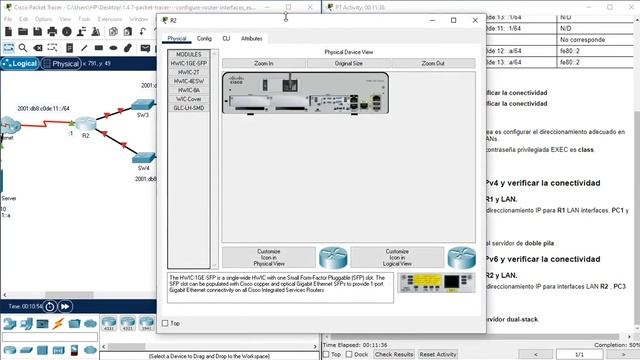The width and height of the screenshot is (640, 360).
Task: Click Fast Forward Time button
Action: [65, 306]
